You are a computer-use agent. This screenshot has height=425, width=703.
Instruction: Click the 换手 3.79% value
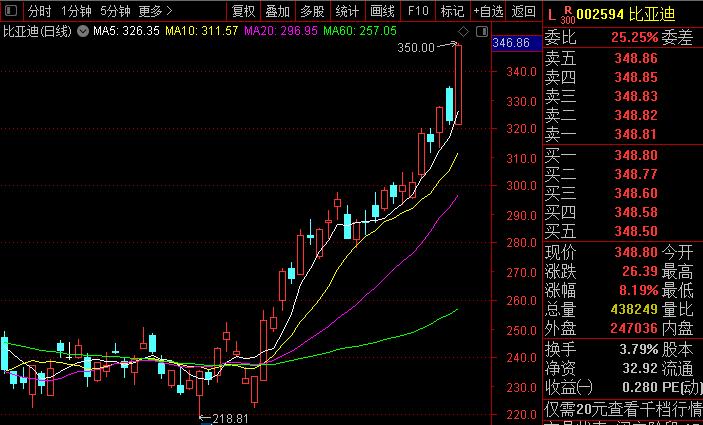pos(638,349)
